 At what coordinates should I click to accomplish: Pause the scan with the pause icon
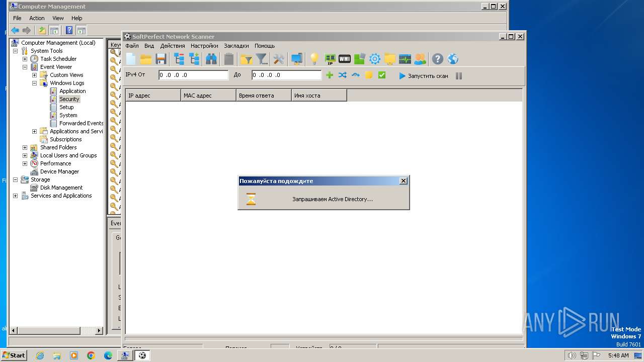459,76
